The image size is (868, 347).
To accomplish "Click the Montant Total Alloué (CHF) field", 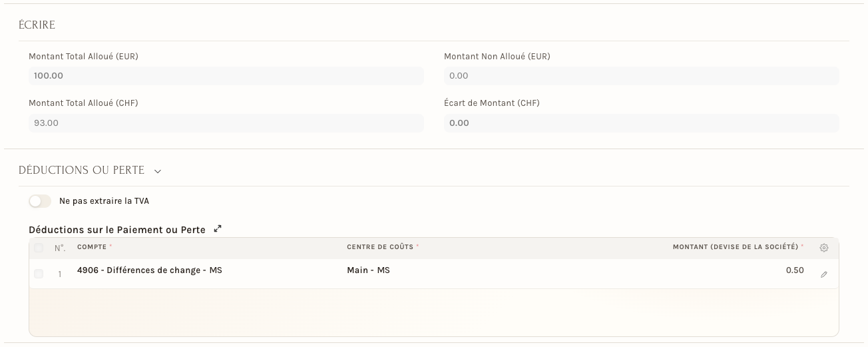I will pyautogui.click(x=226, y=123).
